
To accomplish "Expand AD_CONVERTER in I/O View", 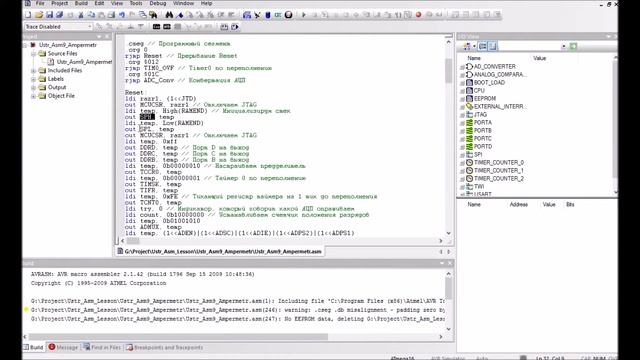I will [x=462, y=67].
